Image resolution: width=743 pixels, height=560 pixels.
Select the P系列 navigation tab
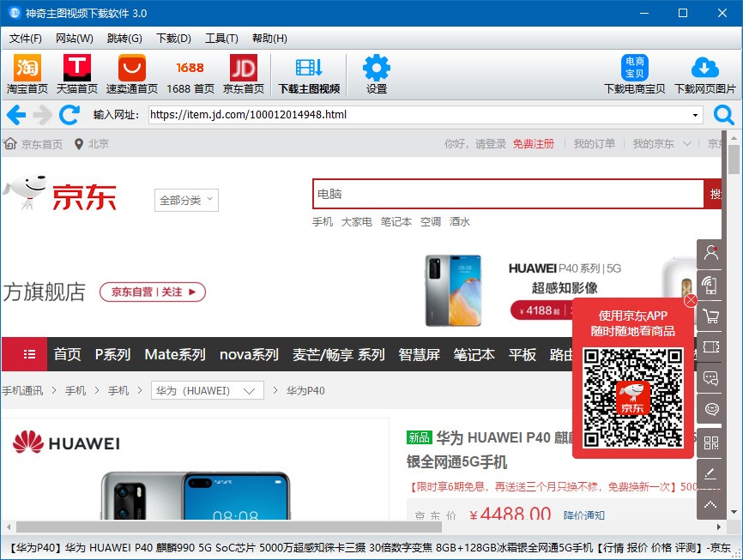tap(112, 354)
